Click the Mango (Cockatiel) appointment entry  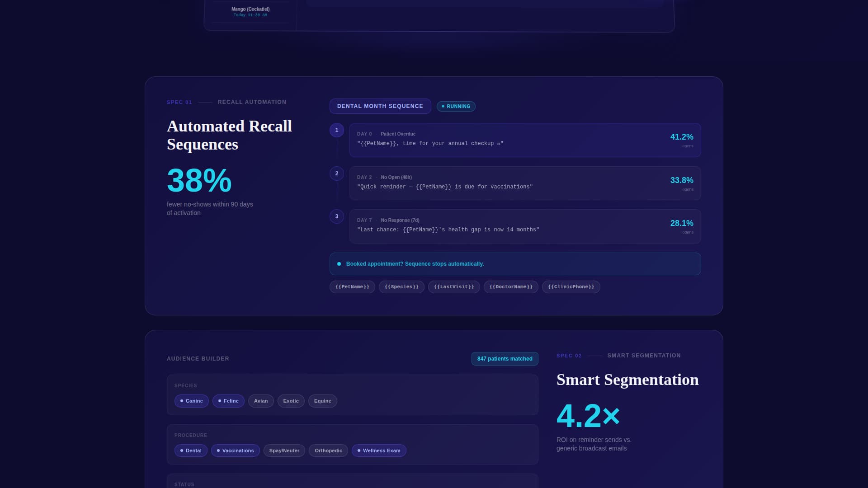click(x=250, y=12)
